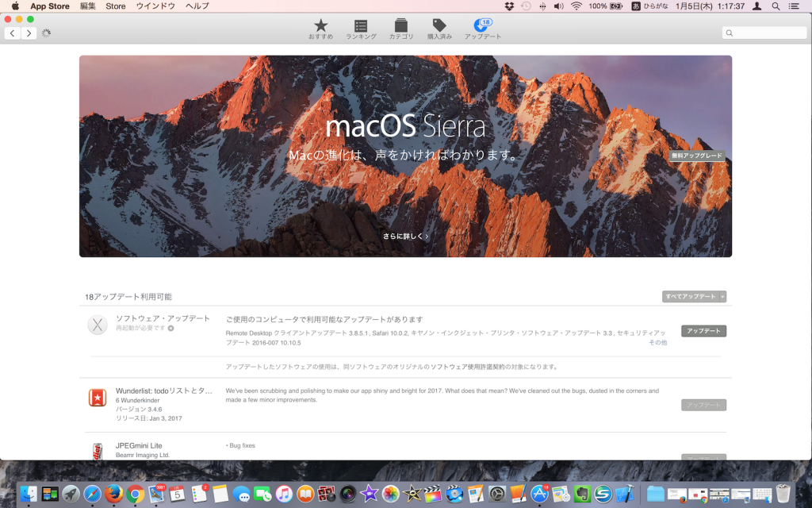812x508 pixels.
Task: Click アップデート button for software update
Action: pyautogui.click(x=703, y=331)
